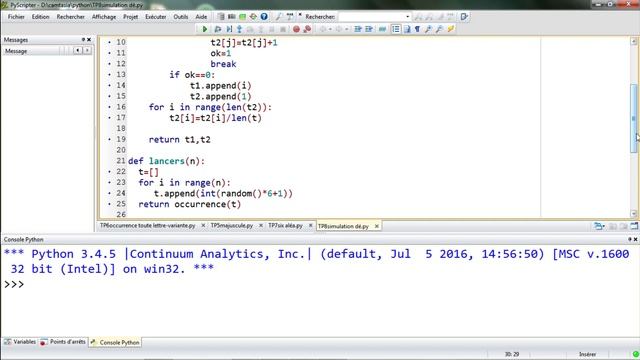Show the Variables bottom tab
The height and width of the screenshot is (360, 640).
(x=20, y=342)
